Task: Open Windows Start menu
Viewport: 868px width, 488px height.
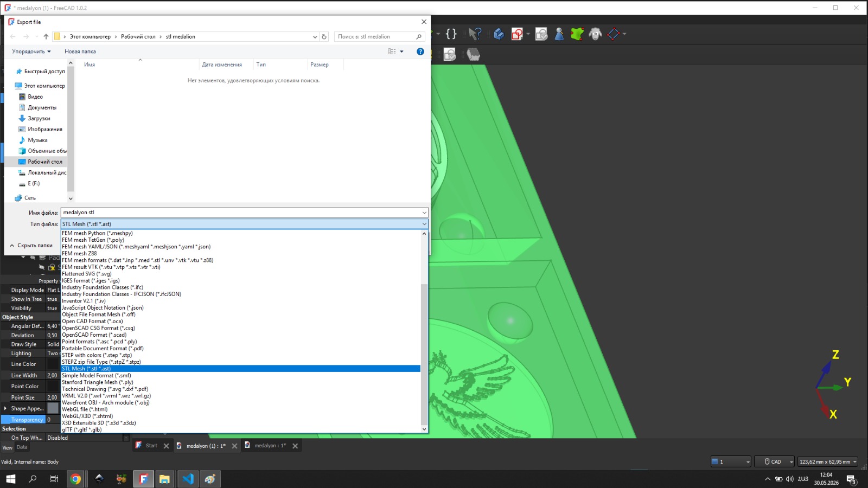Action: [10, 479]
